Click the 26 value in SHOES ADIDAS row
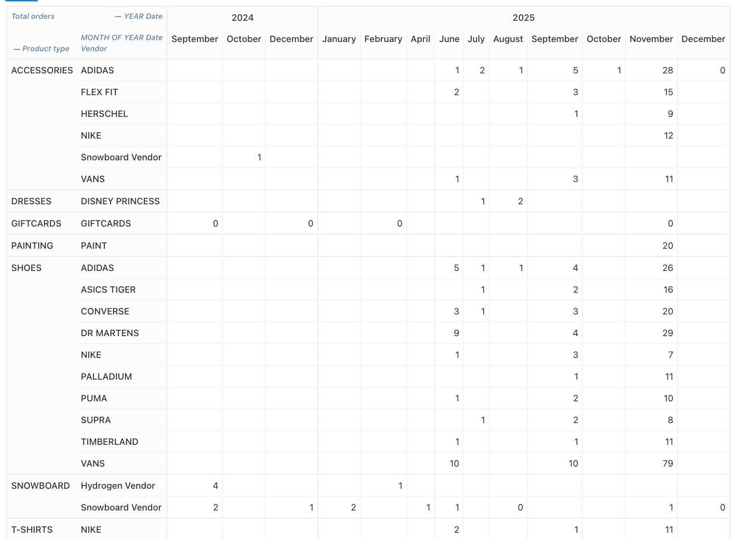The image size is (756, 539). pyautogui.click(x=668, y=268)
